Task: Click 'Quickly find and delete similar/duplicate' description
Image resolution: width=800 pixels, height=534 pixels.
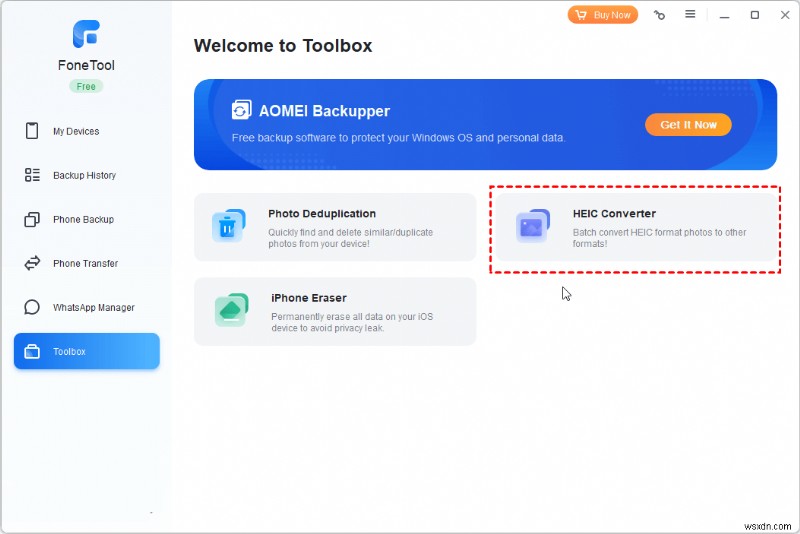Action: 351,238
